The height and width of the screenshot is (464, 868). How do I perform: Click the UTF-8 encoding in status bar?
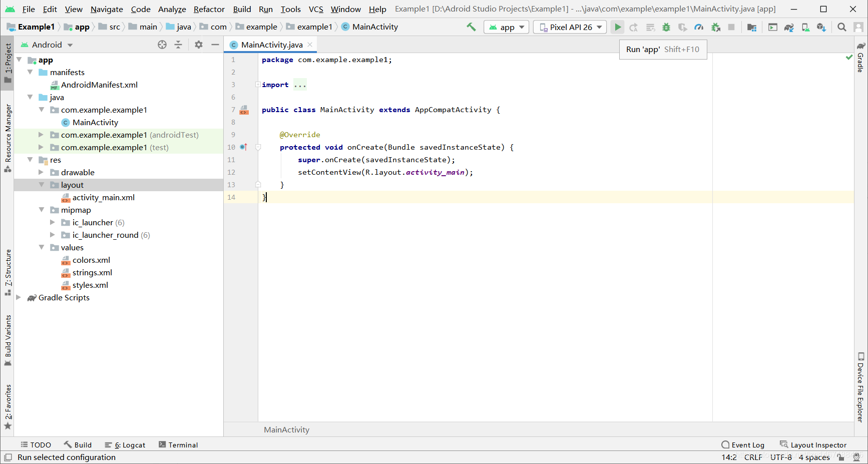[781, 457]
